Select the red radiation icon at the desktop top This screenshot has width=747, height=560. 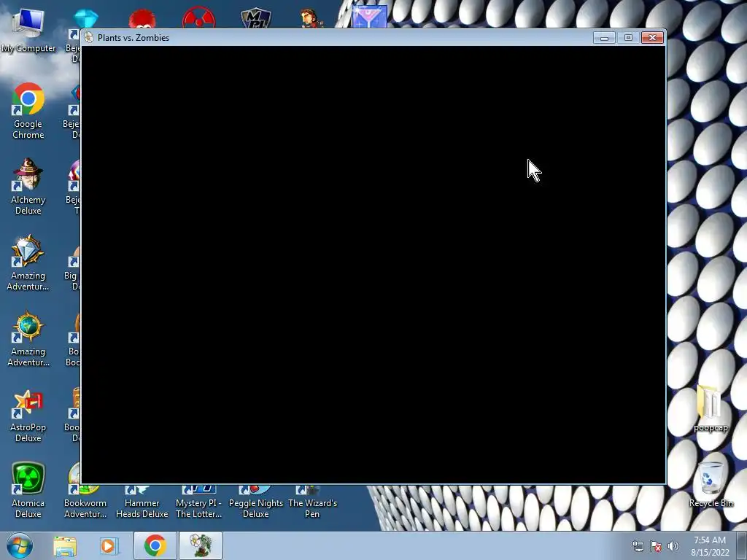pos(198,18)
